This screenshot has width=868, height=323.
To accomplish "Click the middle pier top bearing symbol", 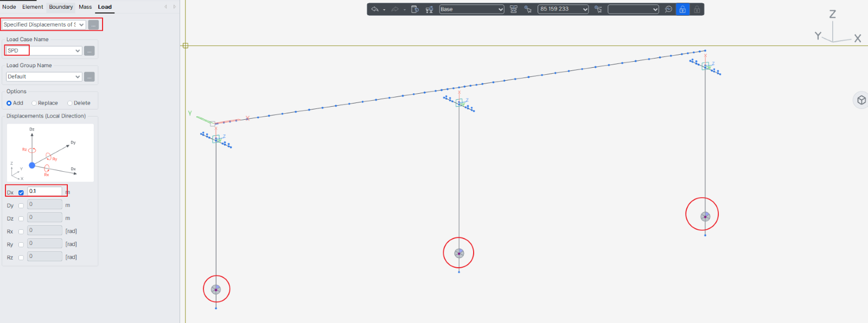I will pos(459,102).
